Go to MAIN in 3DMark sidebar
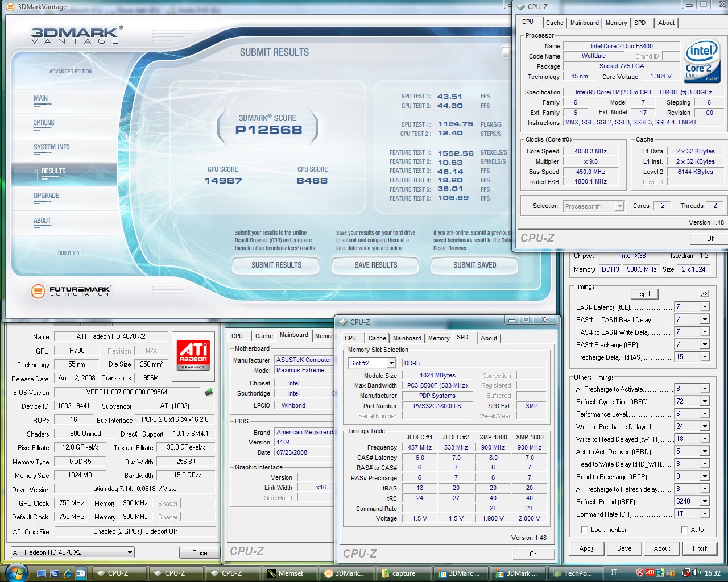 click(x=40, y=98)
